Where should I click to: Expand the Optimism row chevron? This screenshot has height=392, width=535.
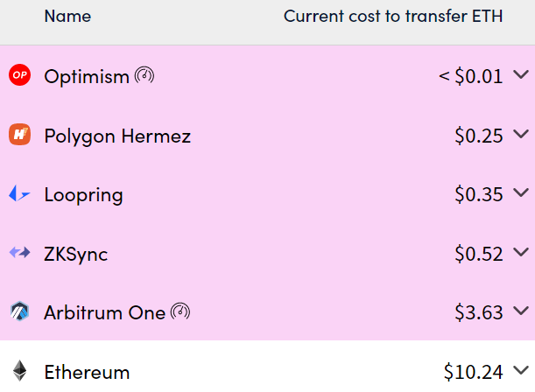(521, 76)
